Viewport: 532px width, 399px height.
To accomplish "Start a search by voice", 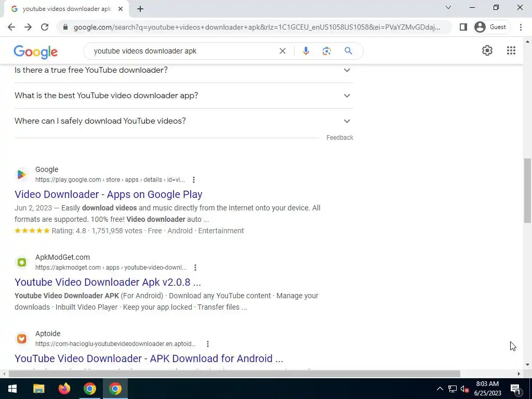I will pos(305,51).
